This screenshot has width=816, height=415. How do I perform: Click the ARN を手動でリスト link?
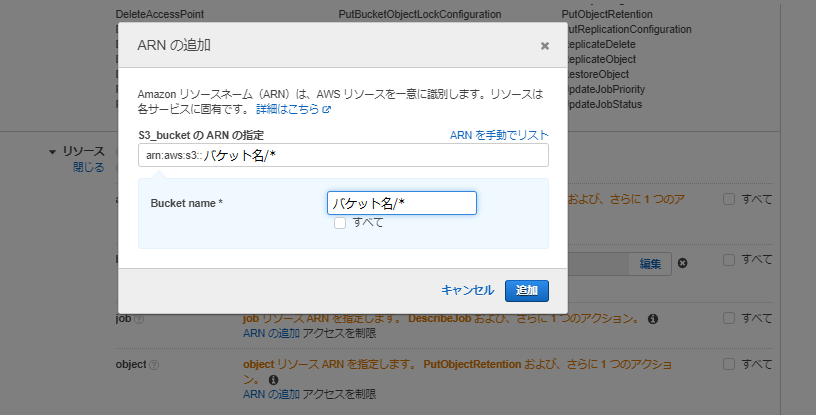[x=499, y=135]
